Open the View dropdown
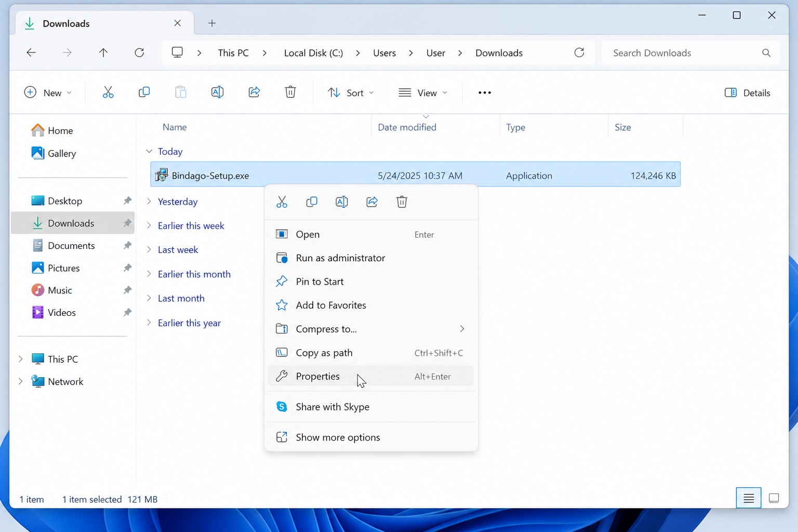The height and width of the screenshot is (532, 798). coord(422,92)
